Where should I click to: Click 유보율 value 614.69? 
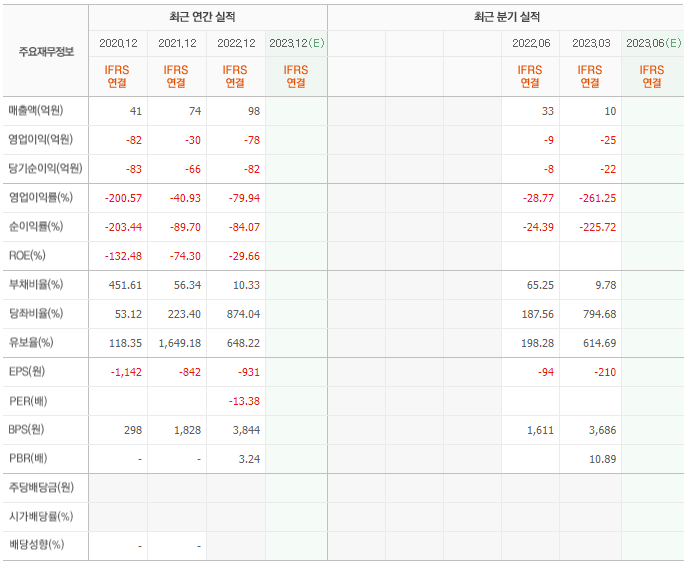599,343
